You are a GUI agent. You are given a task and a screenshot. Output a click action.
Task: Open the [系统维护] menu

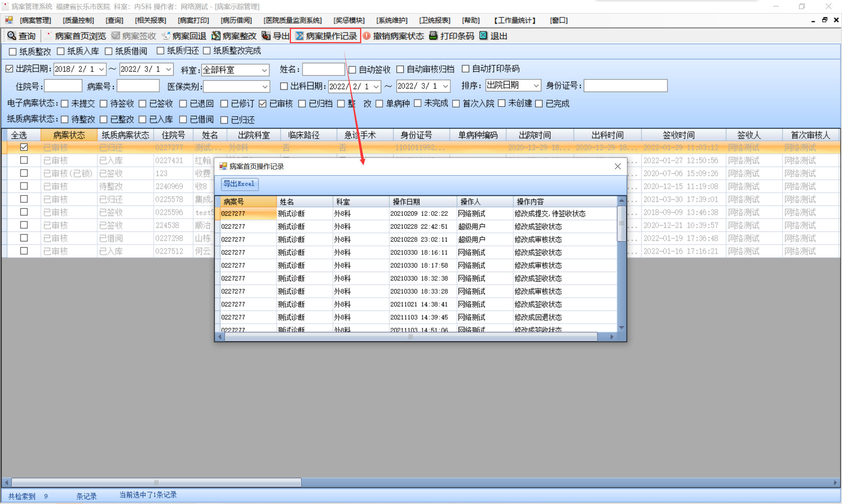[392, 20]
